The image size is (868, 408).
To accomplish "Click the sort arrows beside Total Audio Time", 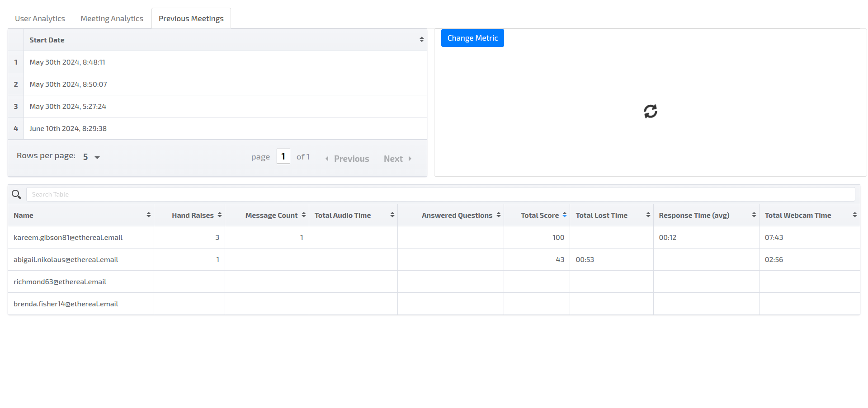I will coord(392,215).
